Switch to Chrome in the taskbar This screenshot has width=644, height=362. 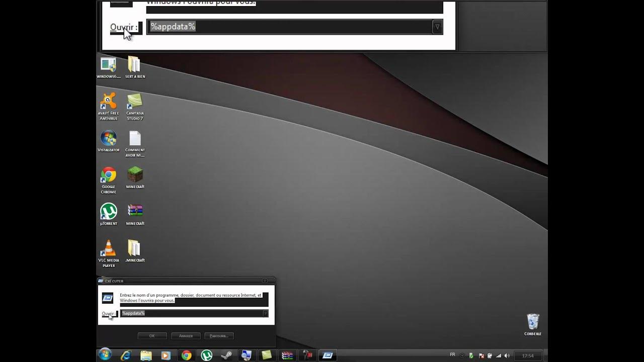point(186,355)
